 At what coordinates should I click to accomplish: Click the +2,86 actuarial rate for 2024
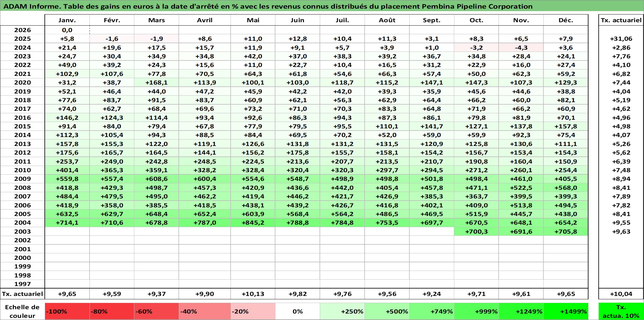tap(621, 48)
